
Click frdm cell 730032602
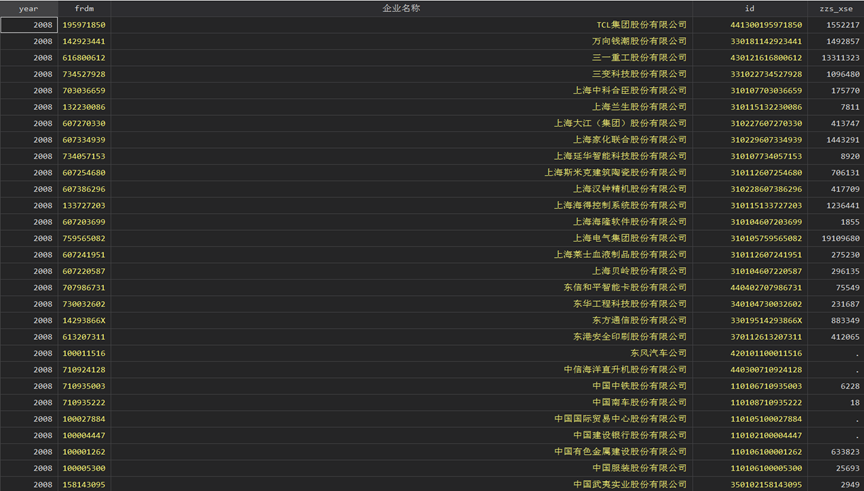tap(84, 304)
